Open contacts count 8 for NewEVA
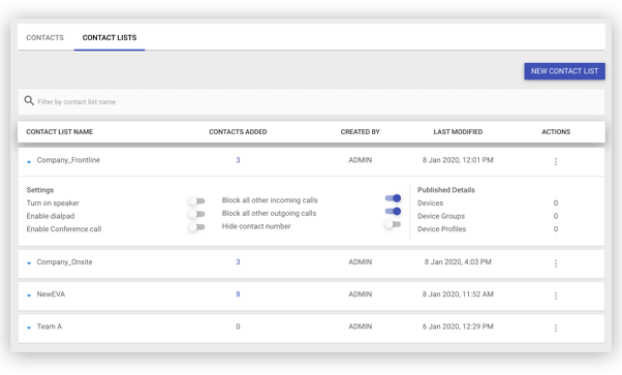Screen dimensions: 622x375 [238, 294]
